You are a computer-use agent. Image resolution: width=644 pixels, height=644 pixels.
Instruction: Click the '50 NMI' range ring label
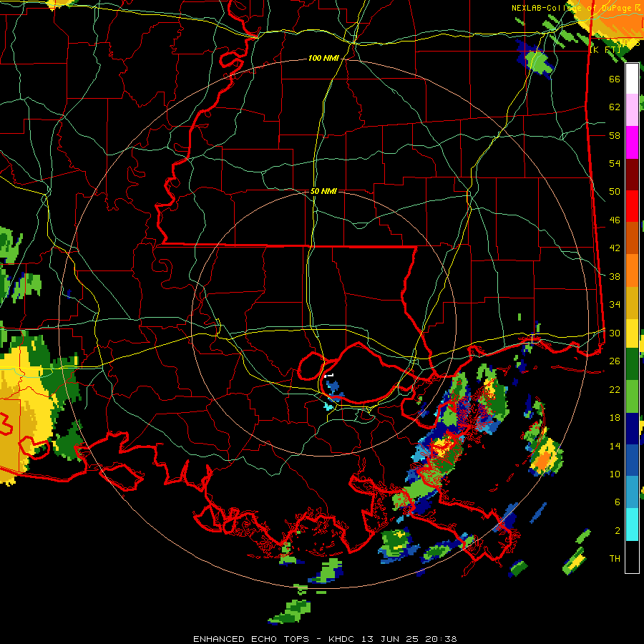click(x=323, y=191)
